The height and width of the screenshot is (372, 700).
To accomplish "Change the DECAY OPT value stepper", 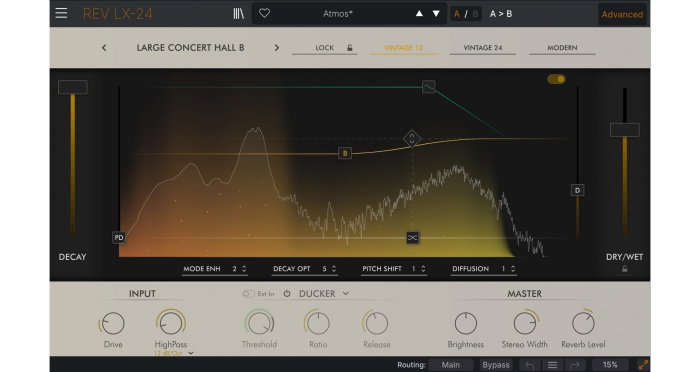I will click(x=334, y=269).
